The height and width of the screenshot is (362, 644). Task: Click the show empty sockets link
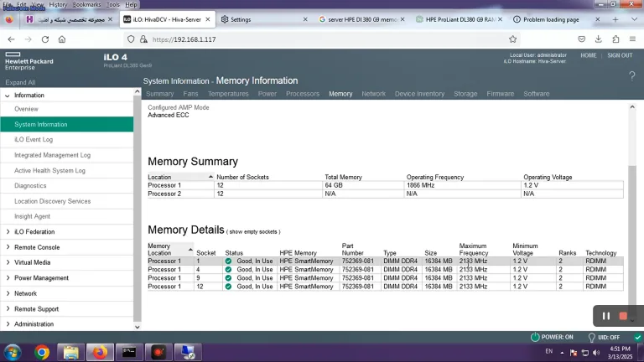(253, 232)
